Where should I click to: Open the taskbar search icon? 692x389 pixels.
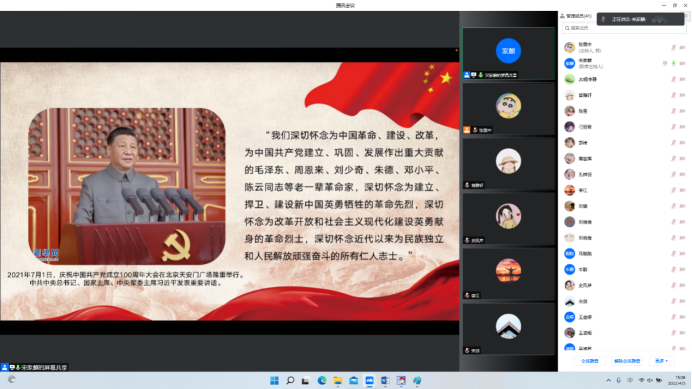point(290,381)
